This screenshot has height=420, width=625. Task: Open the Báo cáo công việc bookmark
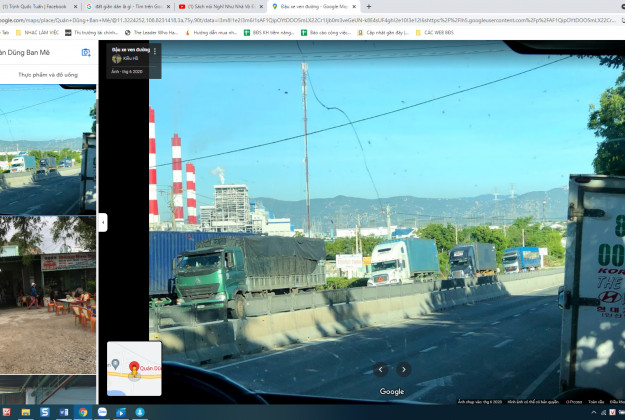coord(326,33)
